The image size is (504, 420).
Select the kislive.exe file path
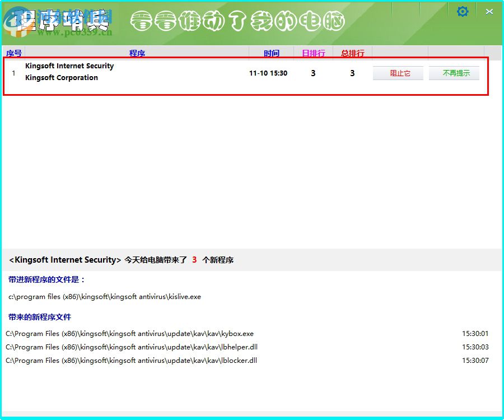tap(105, 297)
